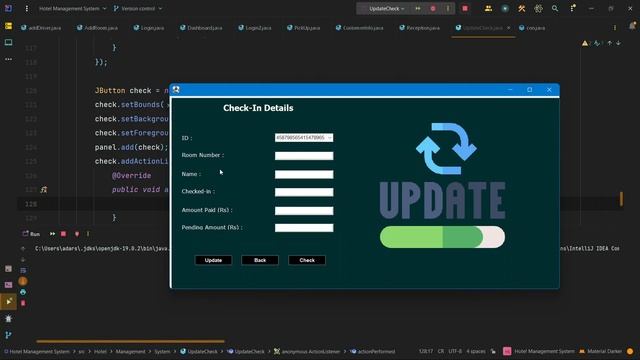640x360 pixels.
Task: Click the yellow warnings indicator in editor
Action: (x=587, y=43)
